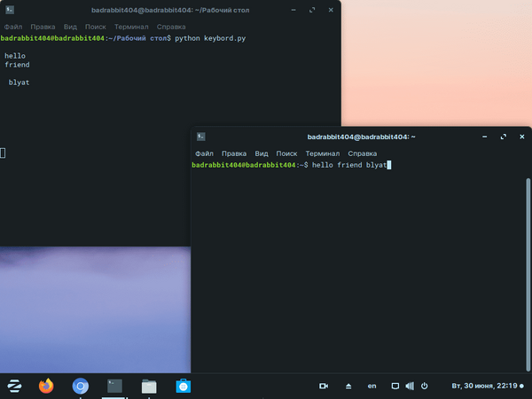Switch keyboard layout via the 'en' indicator
The image size is (532, 399).
coord(372,386)
